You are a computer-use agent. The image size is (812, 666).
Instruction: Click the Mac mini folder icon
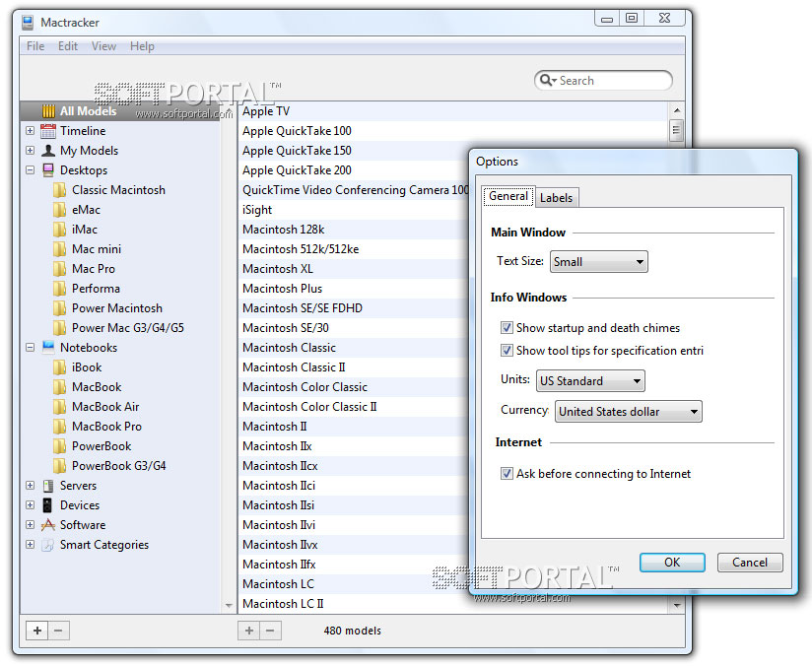point(59,249)
